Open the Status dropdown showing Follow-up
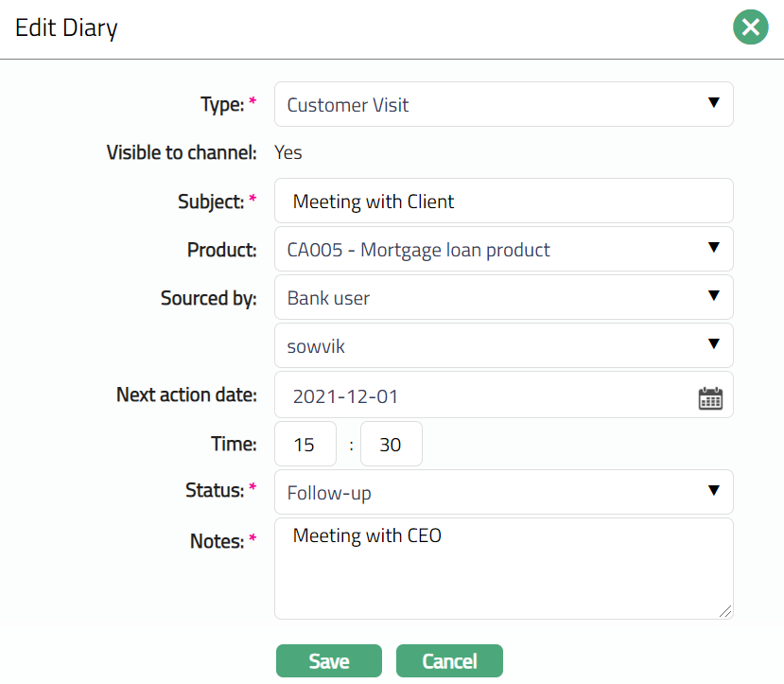784x684 pixels. (503, 492)
